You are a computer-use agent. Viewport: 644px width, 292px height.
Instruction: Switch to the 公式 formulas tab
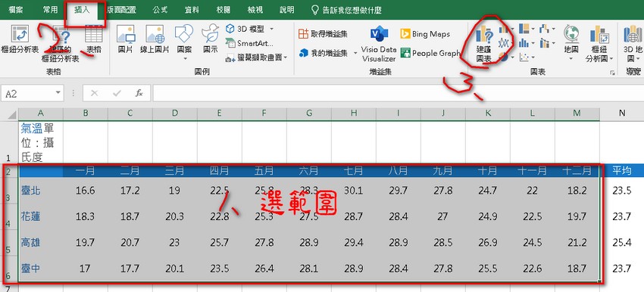pos(160,11)
